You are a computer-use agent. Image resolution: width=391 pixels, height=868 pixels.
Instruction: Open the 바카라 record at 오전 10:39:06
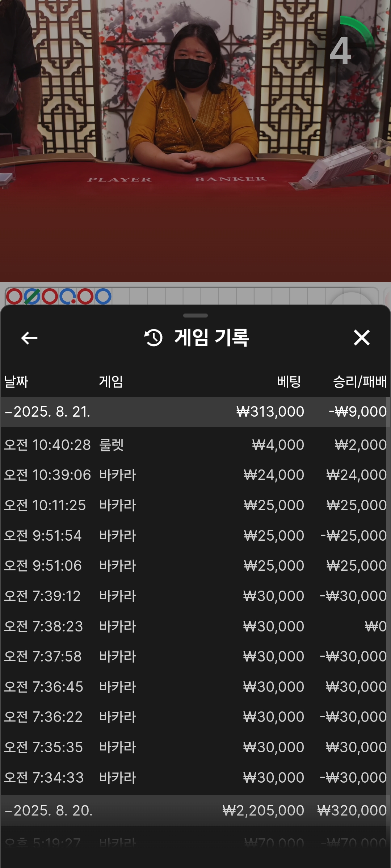tap(195, 475)
